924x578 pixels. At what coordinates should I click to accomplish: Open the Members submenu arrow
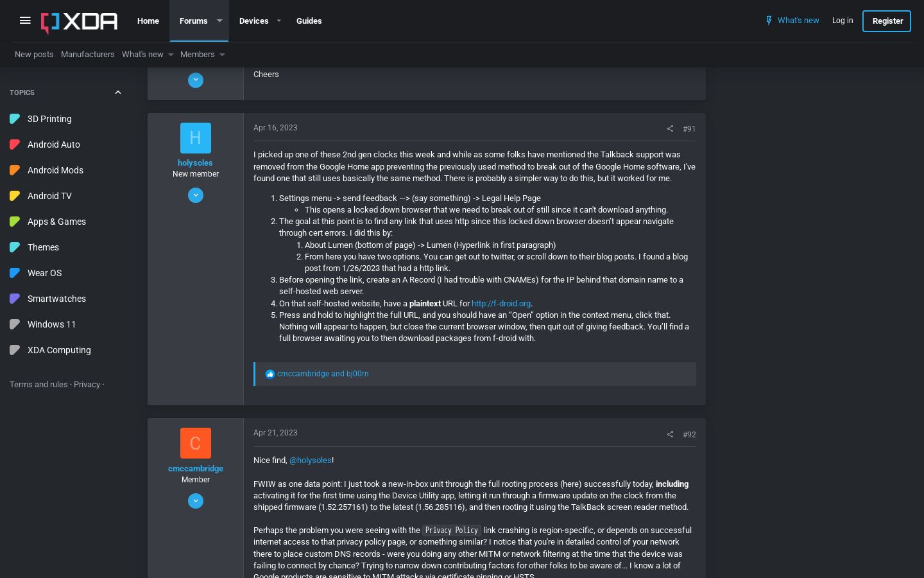click(x=222, y=55)
